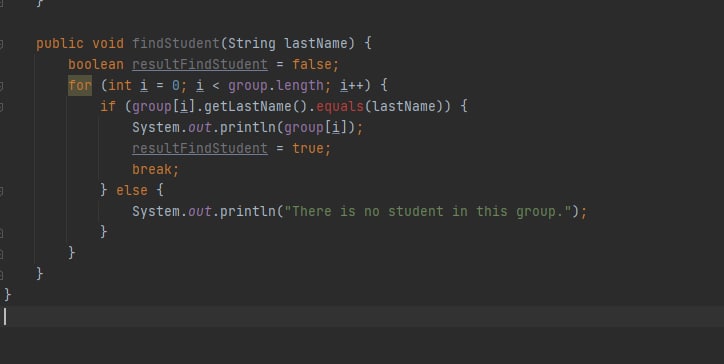Screen dimensions: 724x364
Task: Click the getLastName() method call
Action: (x=256, y=106)
